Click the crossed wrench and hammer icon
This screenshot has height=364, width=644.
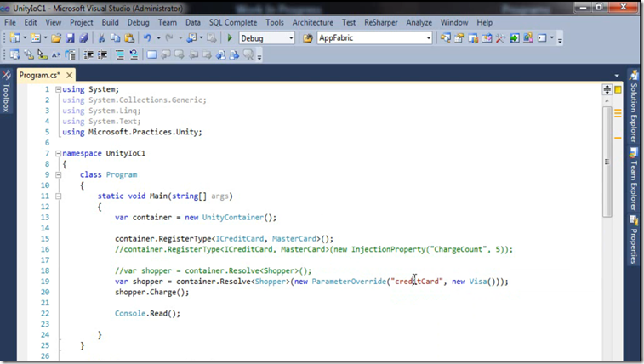pyautogui.click(x=500, y=38)
